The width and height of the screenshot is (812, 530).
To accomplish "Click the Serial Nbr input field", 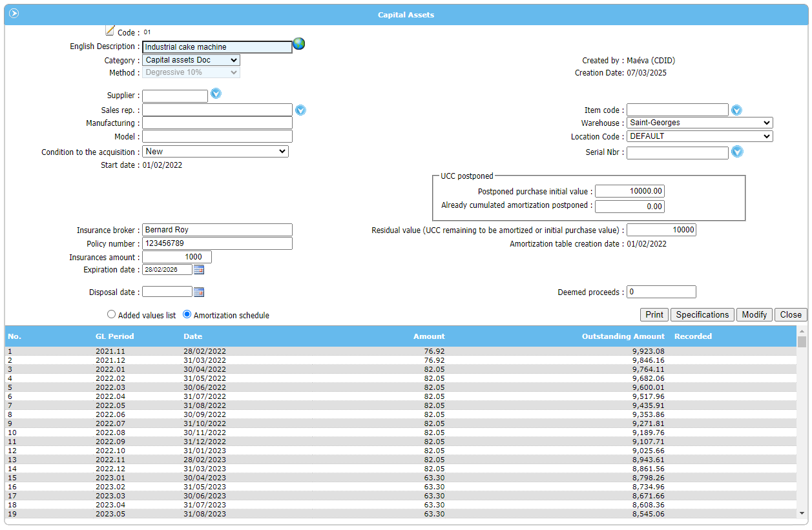I will [x=678, y=153].
